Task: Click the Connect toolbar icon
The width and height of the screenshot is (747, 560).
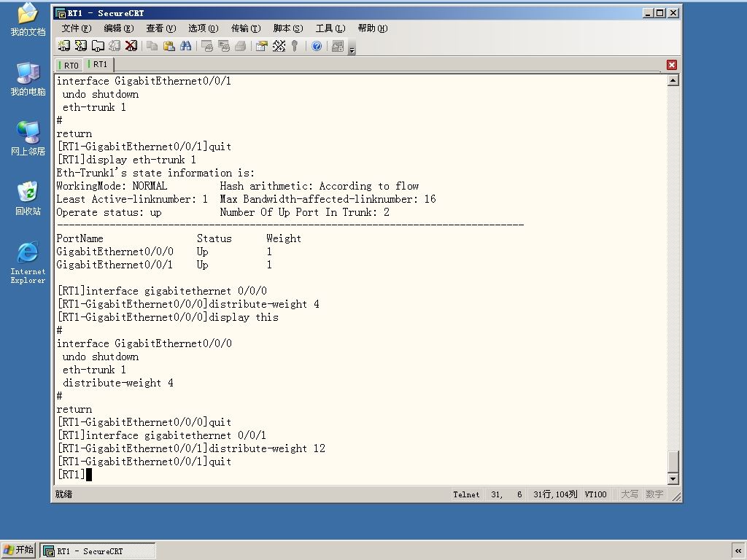Action: (x=64, y=46)
